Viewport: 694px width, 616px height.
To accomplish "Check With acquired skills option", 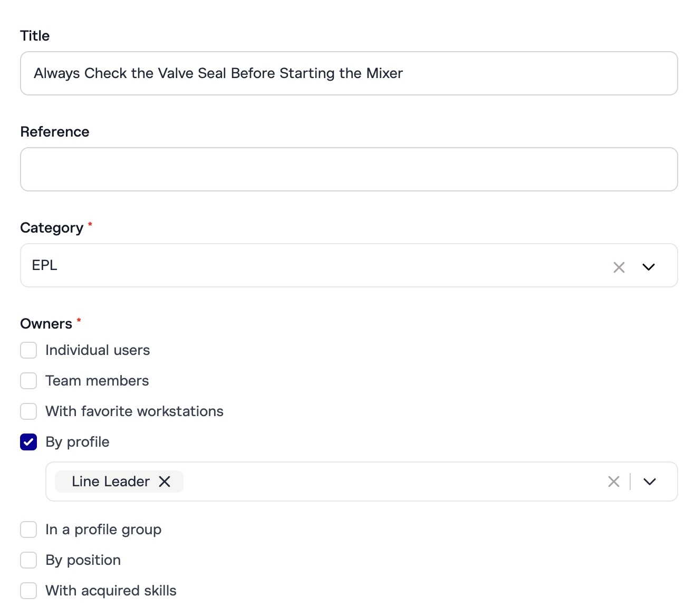I will click(28, 591).
